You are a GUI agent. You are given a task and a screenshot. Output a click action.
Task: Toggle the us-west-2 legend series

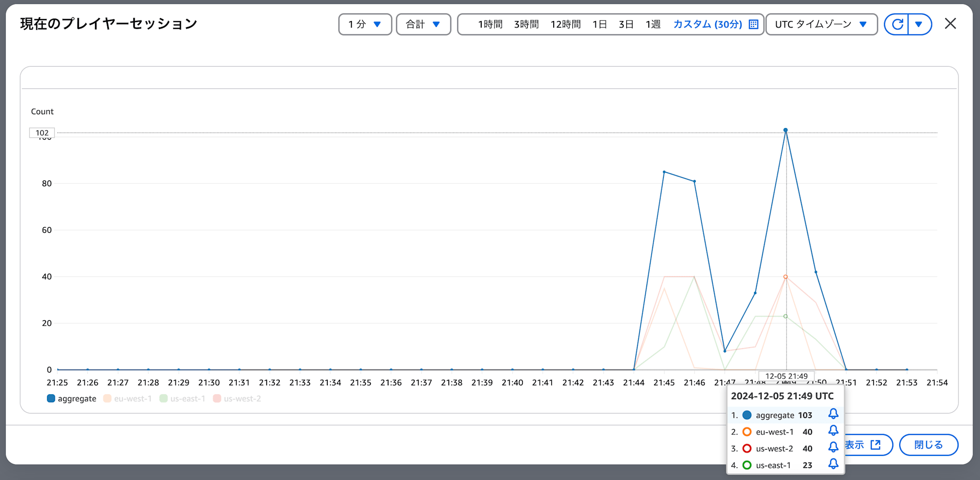pyautogui.click(x=237, y=399)
